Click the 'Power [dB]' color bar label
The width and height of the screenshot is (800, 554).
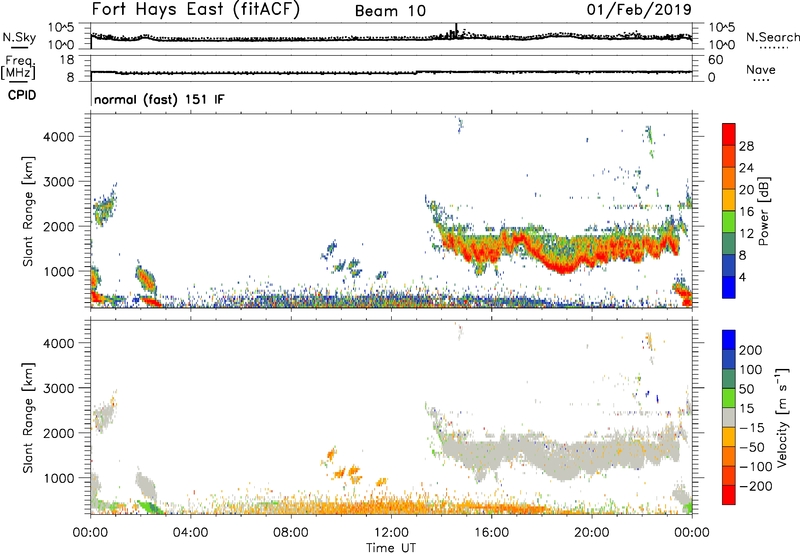(763, 211)
